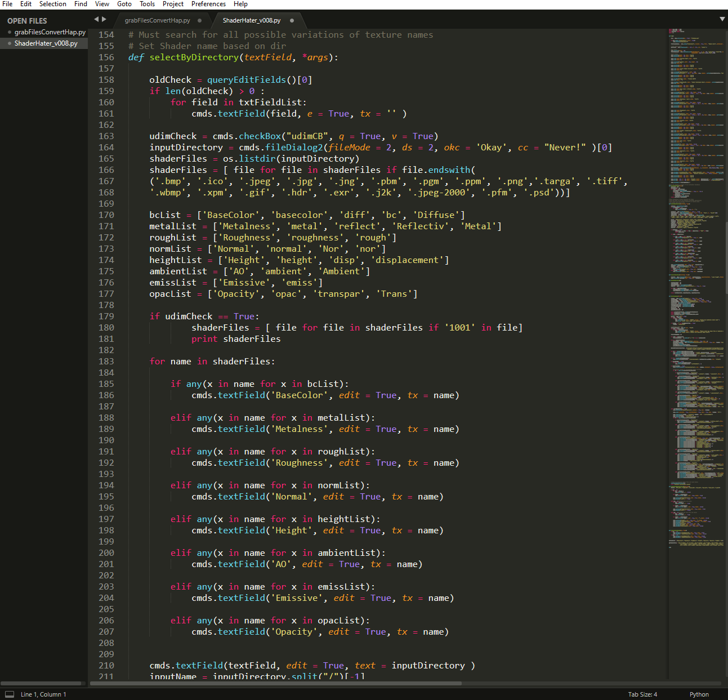Open the Find menu
728x700 pixels.
81,4
